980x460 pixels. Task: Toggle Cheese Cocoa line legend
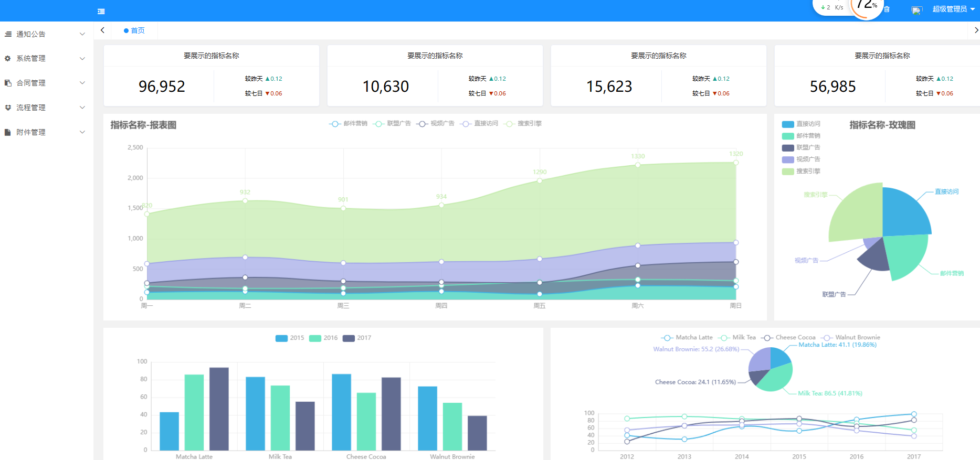click(788, 338)
